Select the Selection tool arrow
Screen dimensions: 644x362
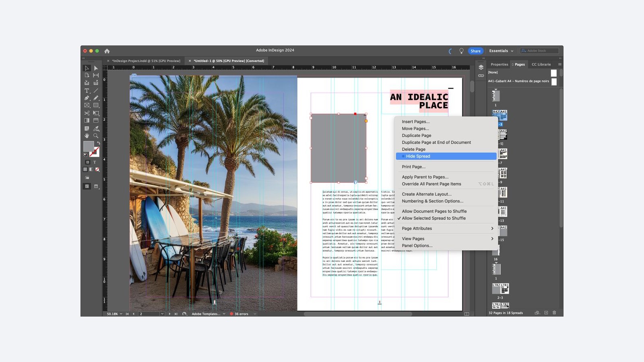click(x=87, y=68)
